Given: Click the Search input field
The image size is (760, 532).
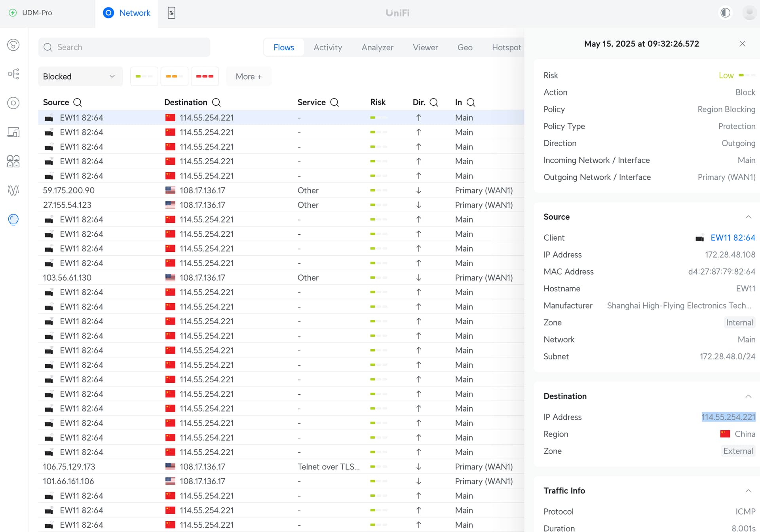Looking at the screenshot, I should 131,47.
